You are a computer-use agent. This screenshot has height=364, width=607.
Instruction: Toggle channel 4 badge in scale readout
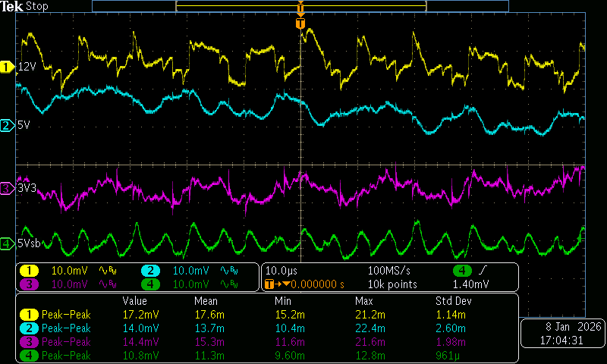[149, 284]
